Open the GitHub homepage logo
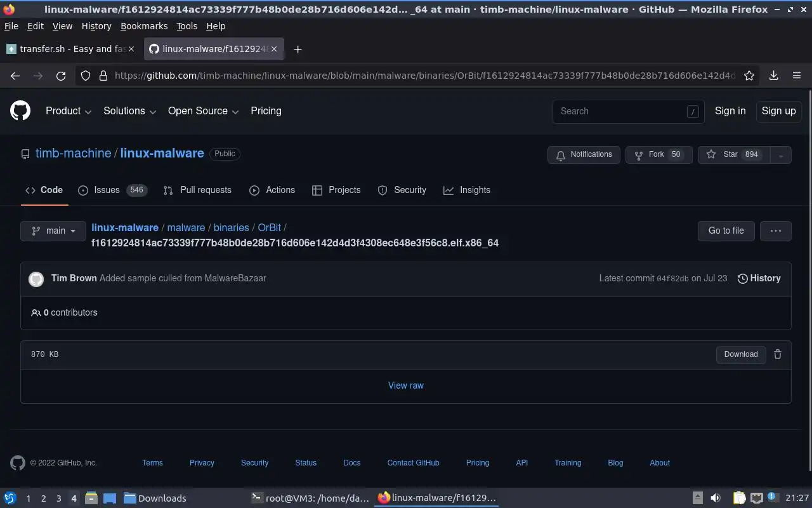 20,110
